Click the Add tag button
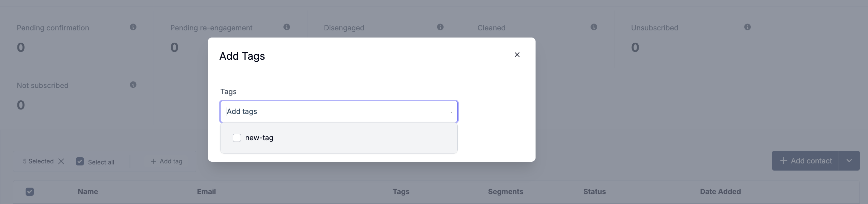Viewport: 868px width, 204px height. [x=167, y=161]
